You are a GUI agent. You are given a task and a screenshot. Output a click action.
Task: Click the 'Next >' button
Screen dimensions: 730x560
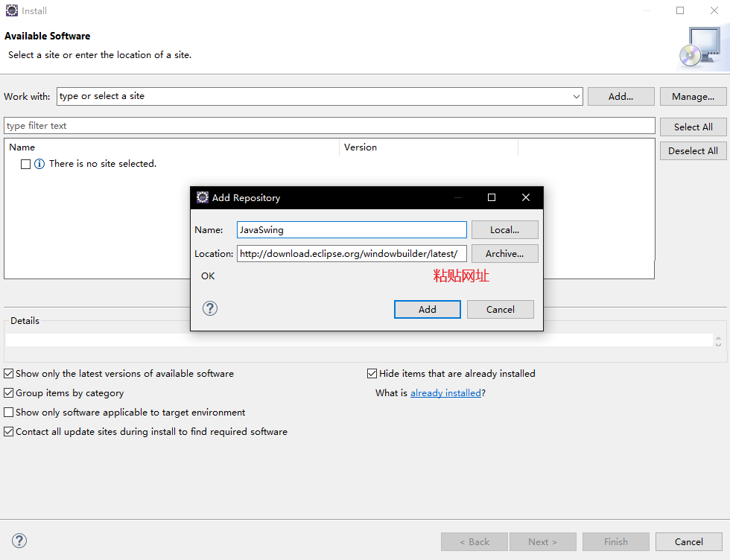tap(543, 542)
